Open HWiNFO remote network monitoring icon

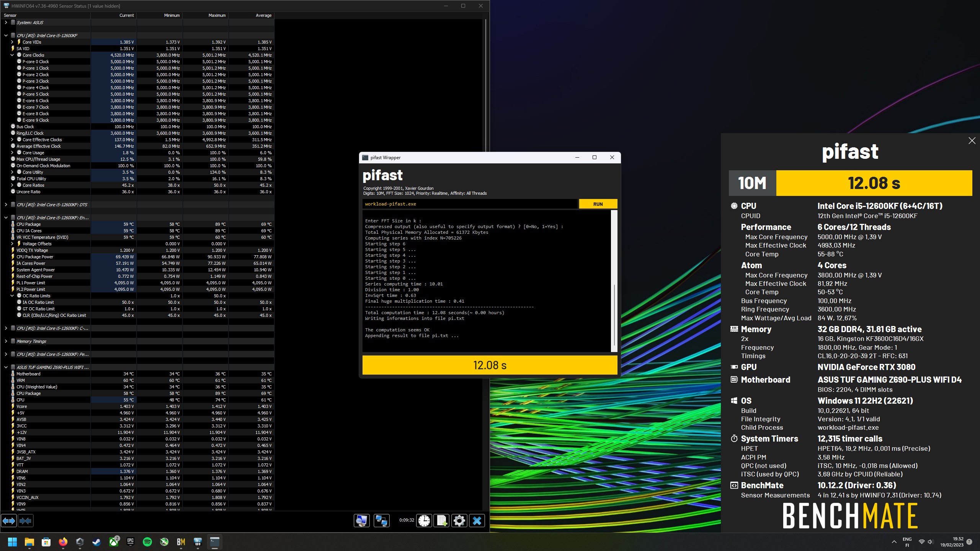pyautogui.click(x=382, y=520)
